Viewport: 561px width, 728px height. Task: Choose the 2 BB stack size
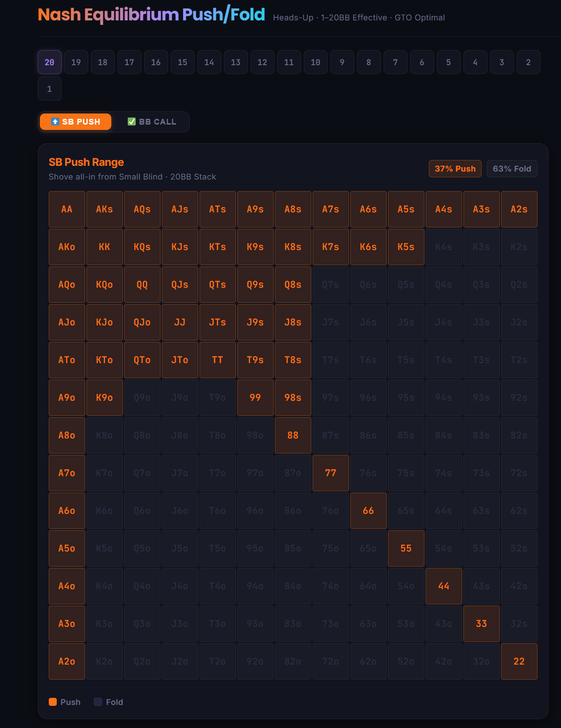pos(529,62)
